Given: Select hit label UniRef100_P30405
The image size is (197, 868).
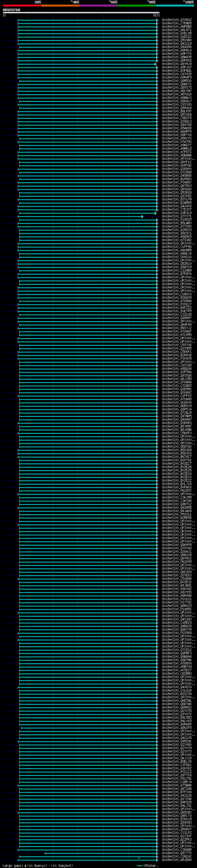Looking at the screenshot, I should click(x=177, y=358).
